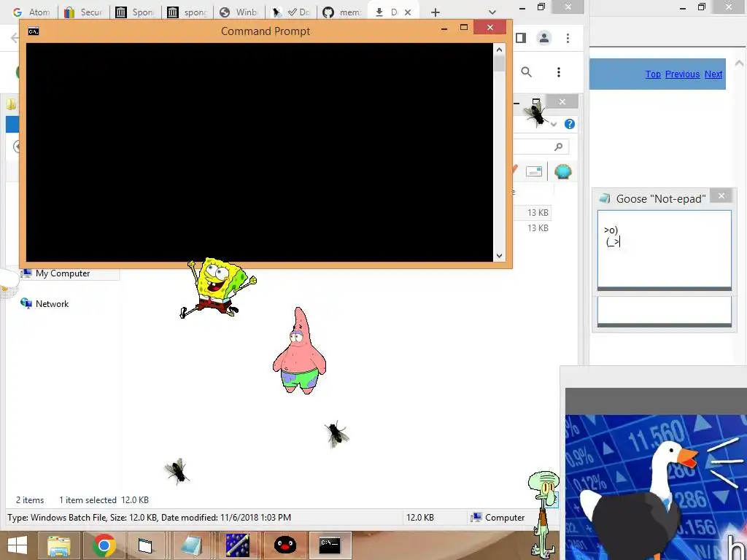Click '1 item selected 12.0 KB' text
The image size is (747, 560).
tap(104, 500)
